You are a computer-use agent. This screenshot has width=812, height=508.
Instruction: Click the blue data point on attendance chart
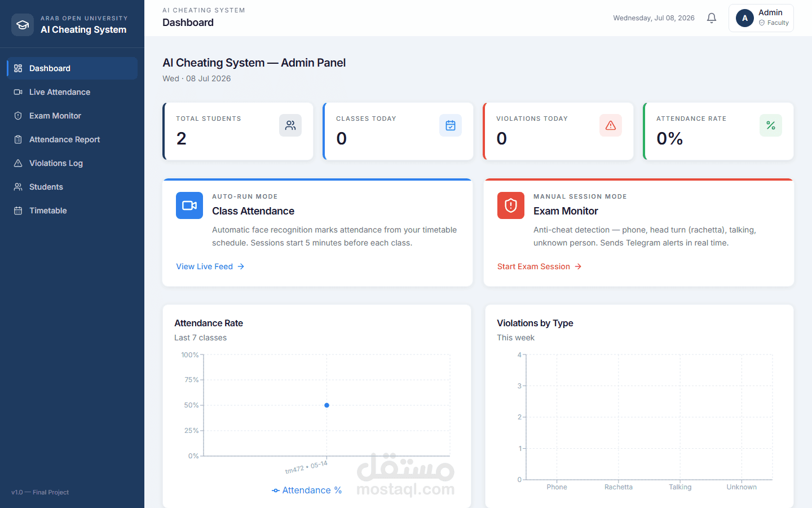click(326, 405)
